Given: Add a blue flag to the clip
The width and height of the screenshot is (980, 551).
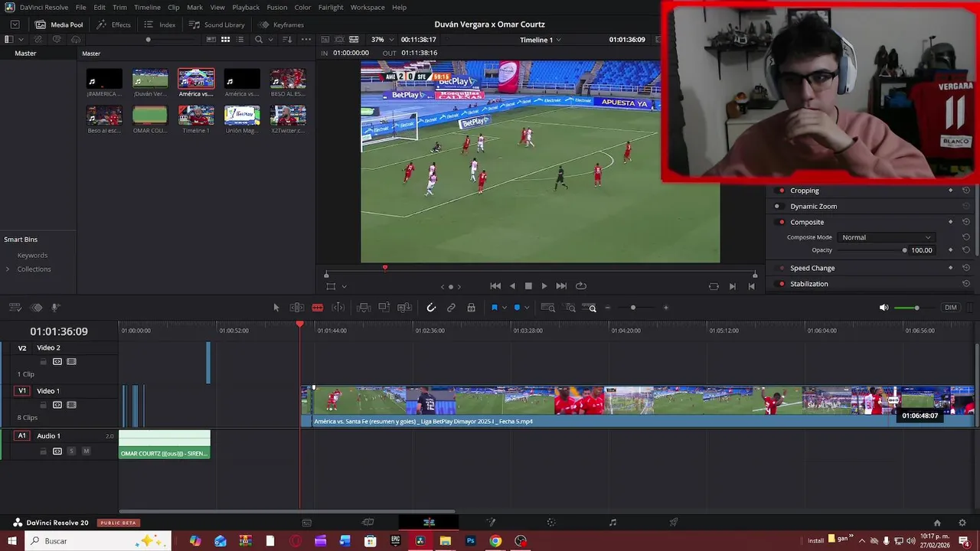Looking at the screenshot, I should pos(494,308).
